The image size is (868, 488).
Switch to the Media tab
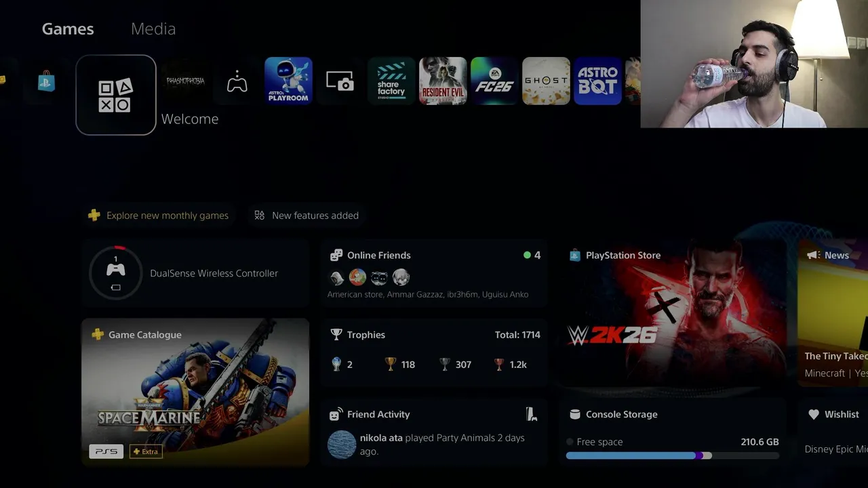click(x=153, y=28)
